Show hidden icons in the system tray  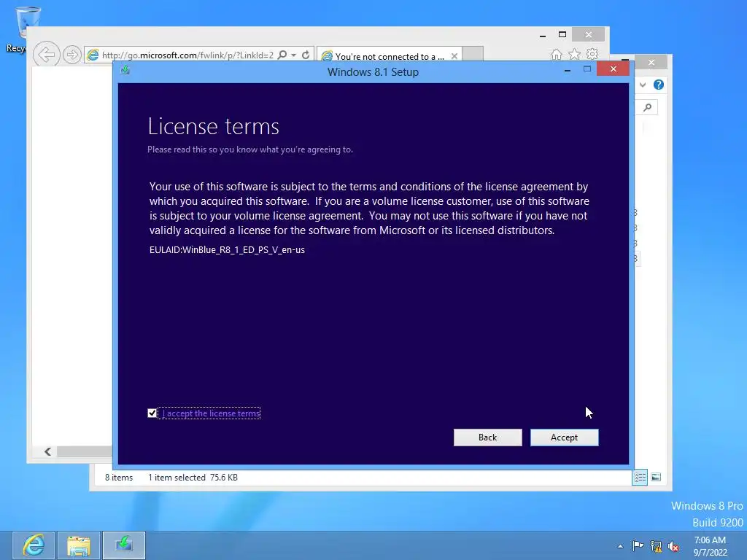pyautogui.click(x=620, y=546)
